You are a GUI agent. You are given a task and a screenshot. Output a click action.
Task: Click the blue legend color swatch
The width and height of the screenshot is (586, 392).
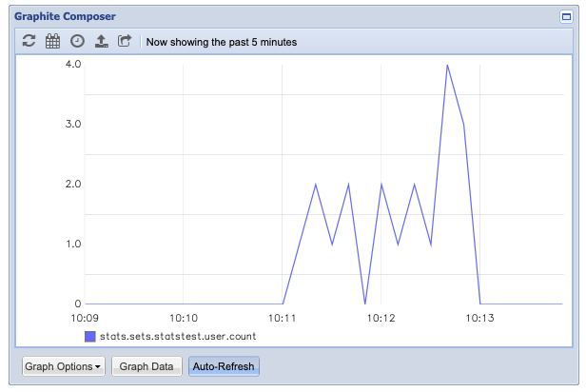tap(90, 336)
